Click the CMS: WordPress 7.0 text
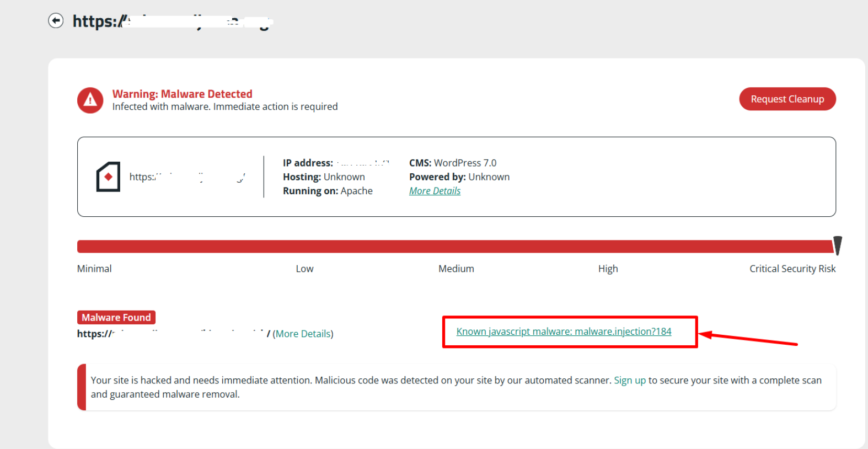The height and width of the screenshot is (449, 868). (453, 163)
